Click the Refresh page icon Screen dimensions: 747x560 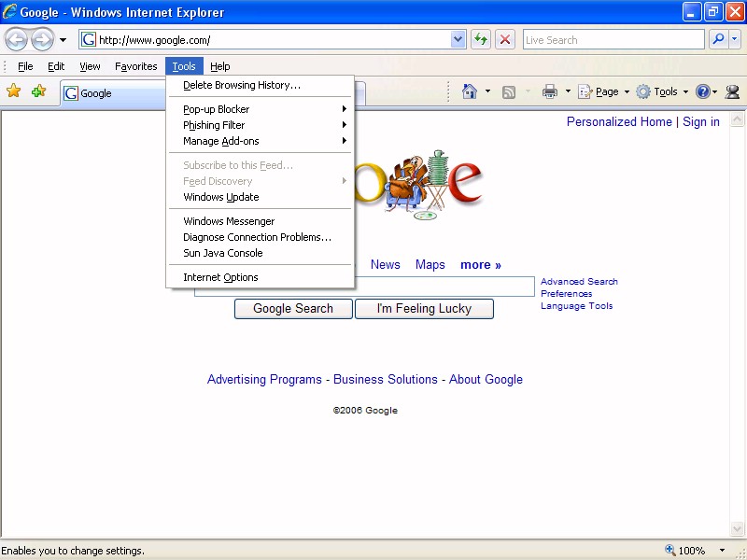coord(481,39)
